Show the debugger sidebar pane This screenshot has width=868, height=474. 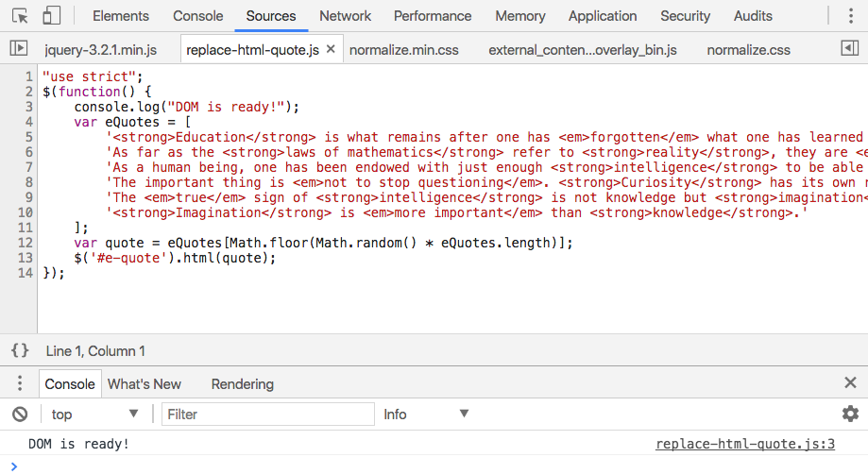coord(850,49)
